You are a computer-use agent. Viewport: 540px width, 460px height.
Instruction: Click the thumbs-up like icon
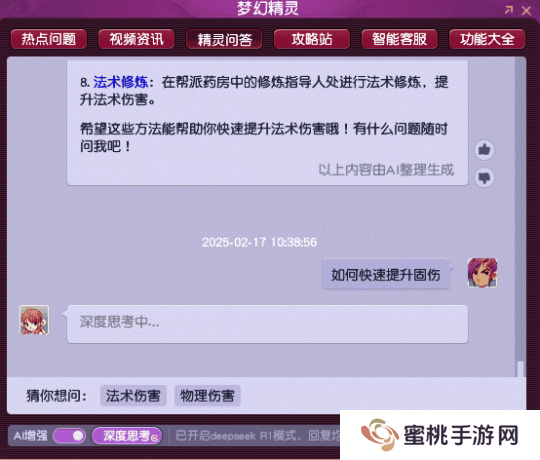(485, 150)
